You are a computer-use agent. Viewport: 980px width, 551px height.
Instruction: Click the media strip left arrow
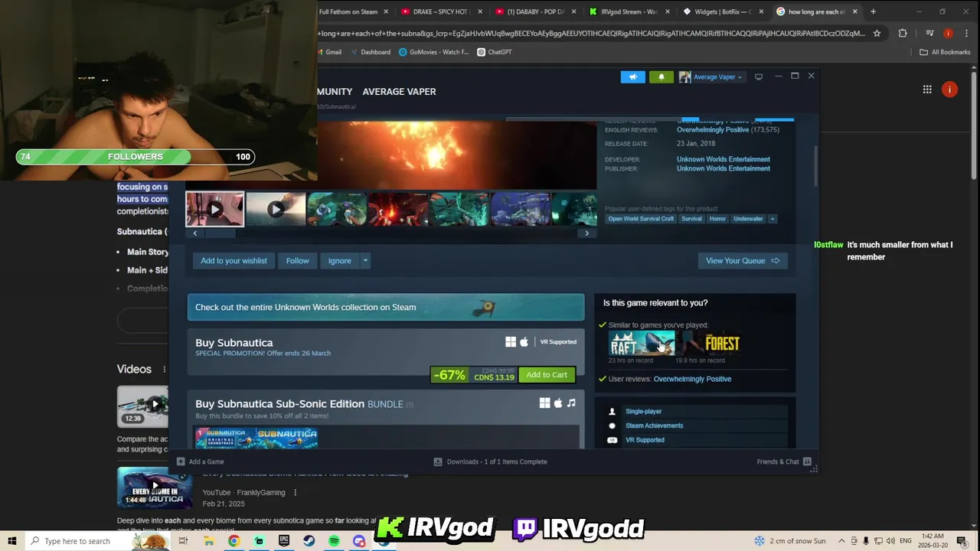(x=194, y=233)
